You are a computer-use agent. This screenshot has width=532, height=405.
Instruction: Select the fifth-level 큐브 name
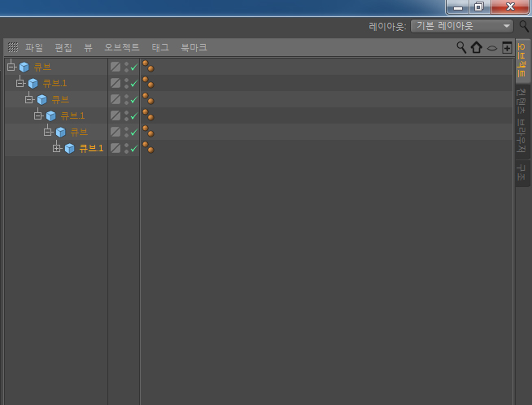(x=79, y=132)
